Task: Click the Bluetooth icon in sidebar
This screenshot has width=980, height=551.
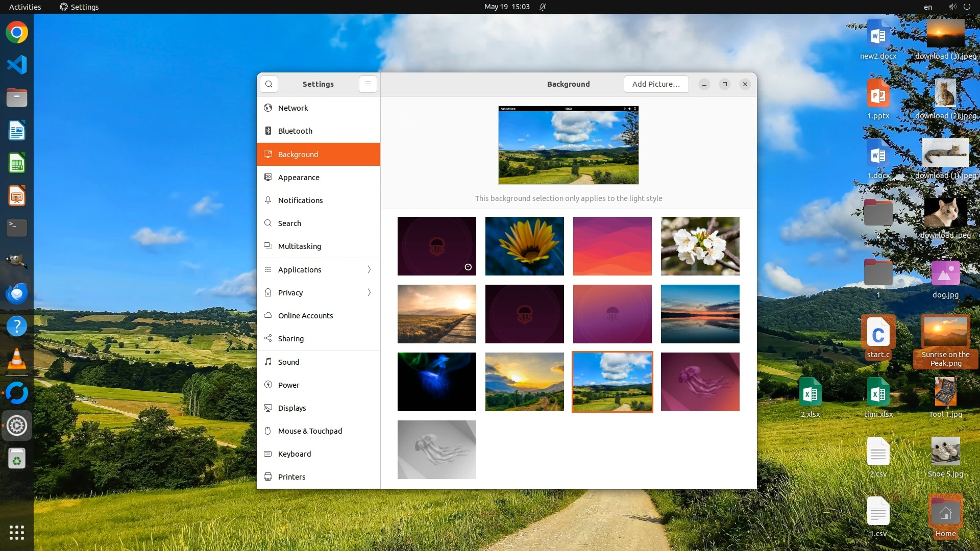Action: point(268,131)
